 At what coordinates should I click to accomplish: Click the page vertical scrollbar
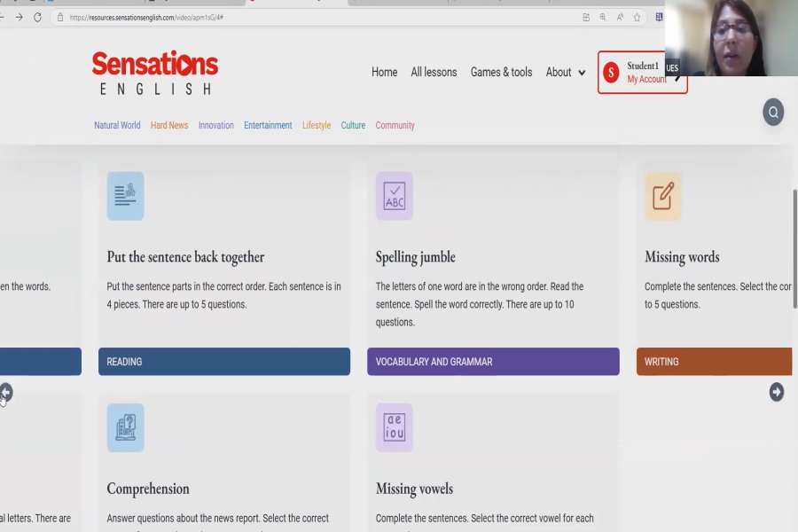pyautogui.click(x=795, y=248)
